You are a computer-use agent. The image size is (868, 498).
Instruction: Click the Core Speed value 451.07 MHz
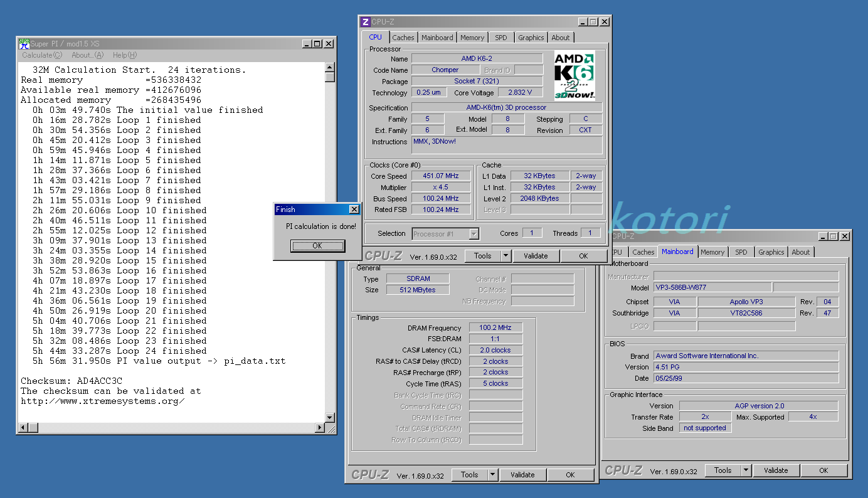tap(442, 176)
